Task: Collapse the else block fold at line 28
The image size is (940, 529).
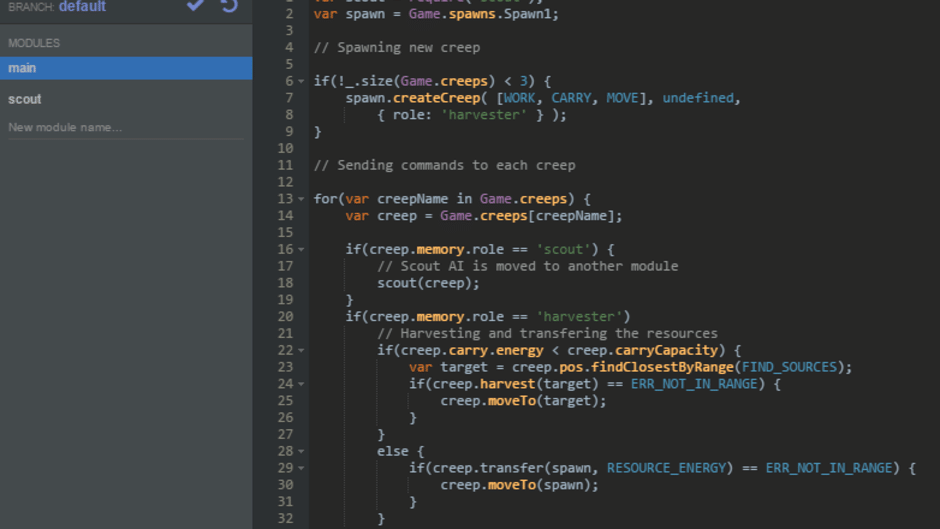Action: point(301,450)
